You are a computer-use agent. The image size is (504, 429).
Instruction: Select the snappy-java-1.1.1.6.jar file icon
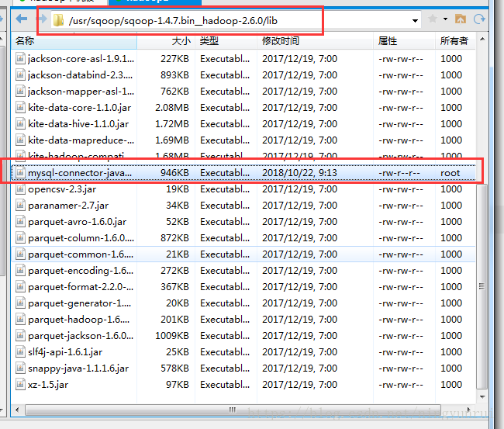click(x=20, y=368)
